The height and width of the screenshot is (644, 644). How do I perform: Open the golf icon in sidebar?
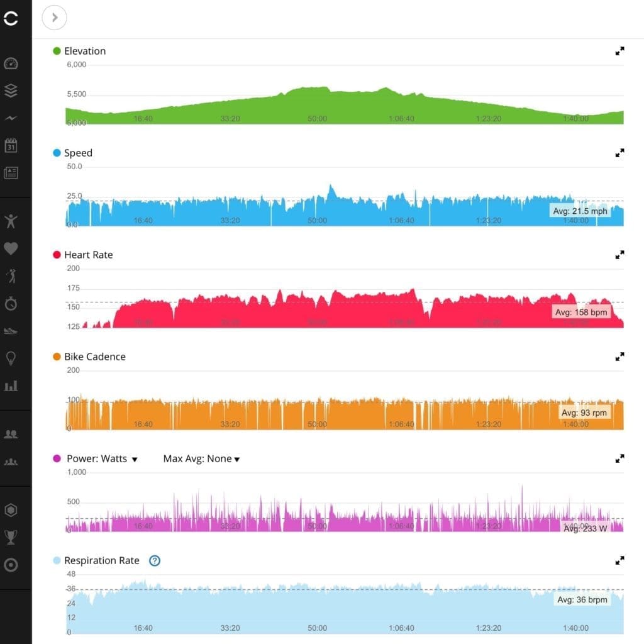pyautogui.click(x=11, y=276)
